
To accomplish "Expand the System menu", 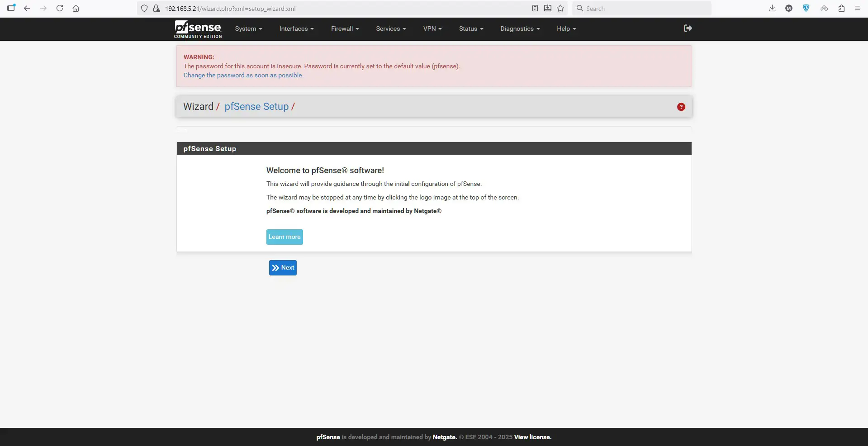I will 248,28.
